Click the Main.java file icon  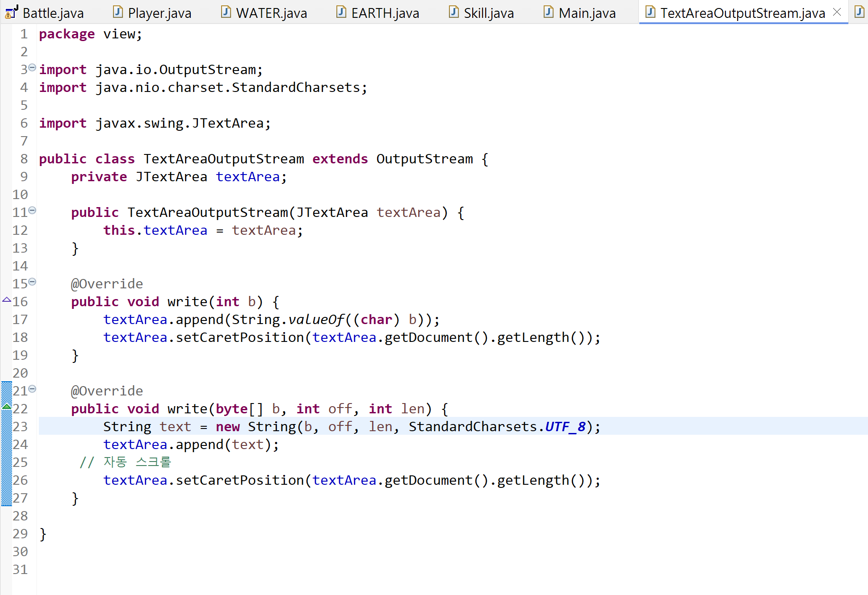(x=549, y=12)
